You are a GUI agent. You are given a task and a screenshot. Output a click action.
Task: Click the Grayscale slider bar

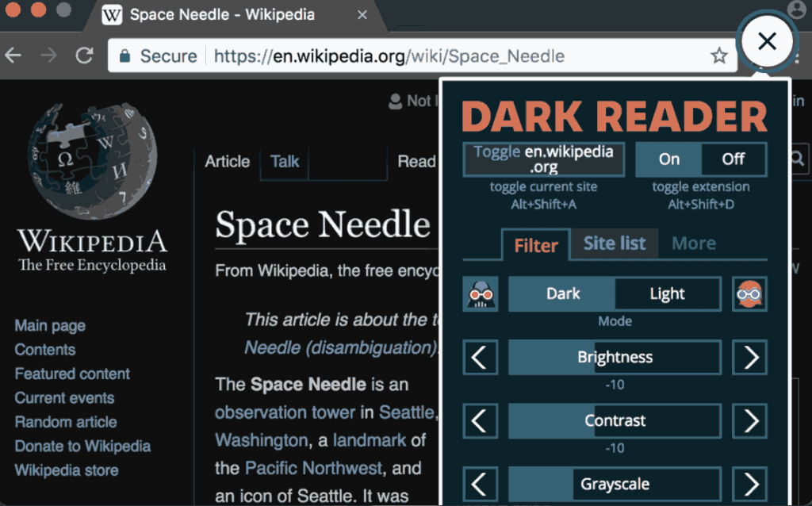(x=615, y=485)
